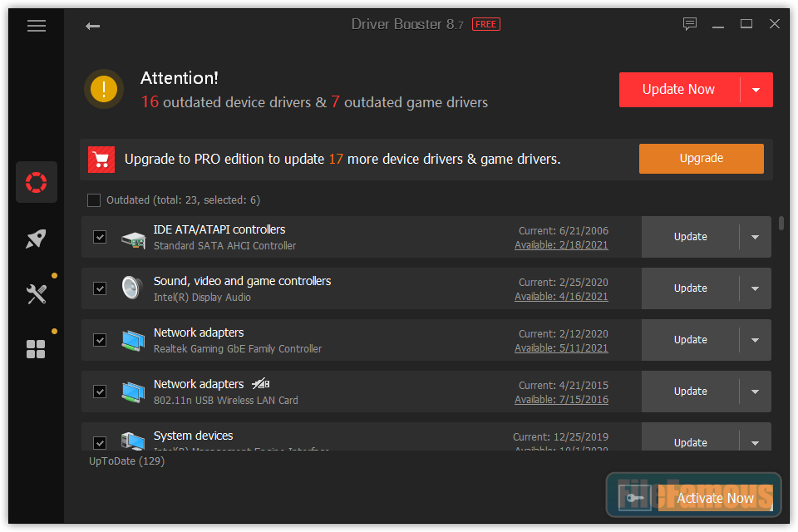
Task: Open dropdown for Realtek Gaming GbE Update
Action: click(756, 339)
